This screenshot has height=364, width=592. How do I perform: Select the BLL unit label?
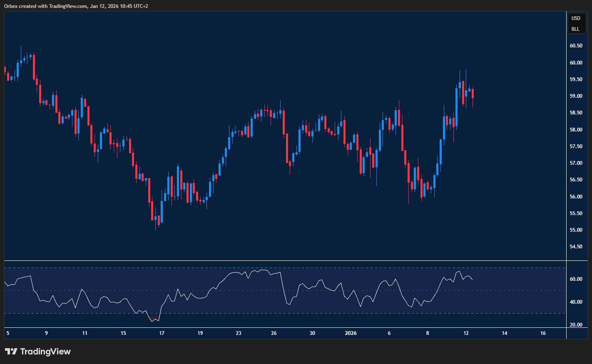coord(575,29)
